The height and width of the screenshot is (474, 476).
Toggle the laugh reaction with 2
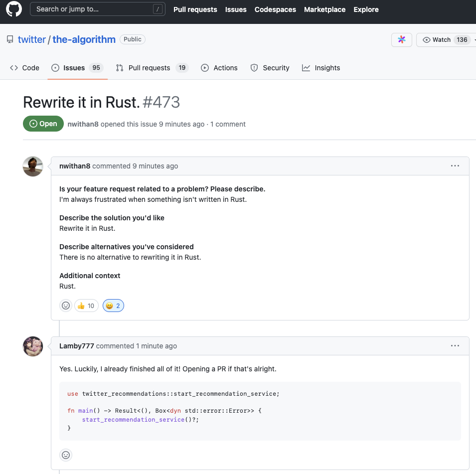[113, 306]
